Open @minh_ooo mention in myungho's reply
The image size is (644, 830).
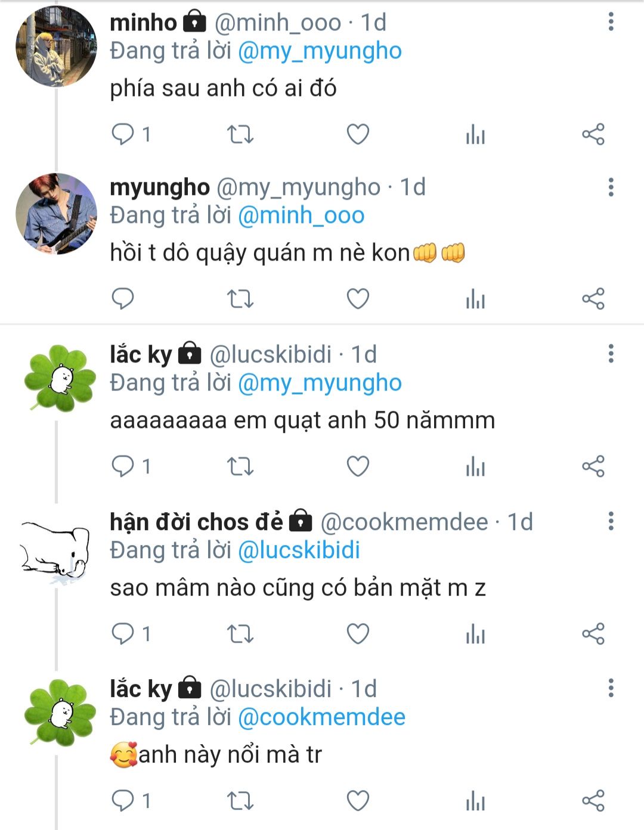(x=301, y=216)
